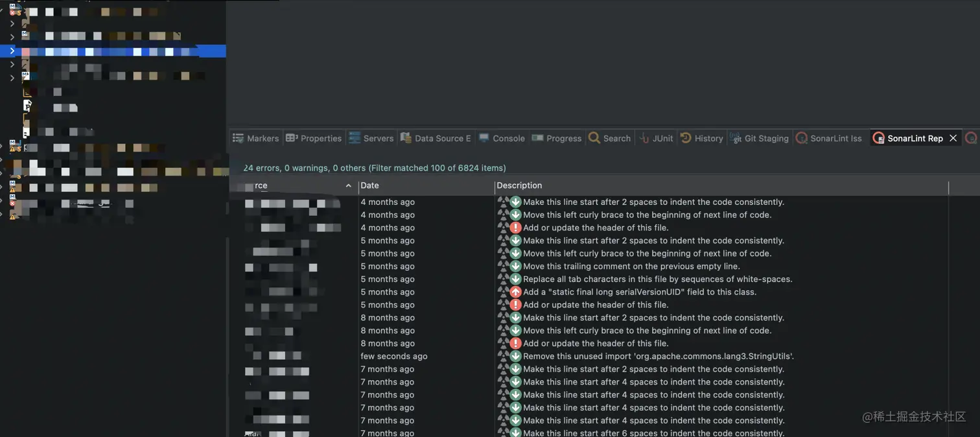This screenshot has width=980, height=437.
Task: Click severity icon of the 8-months-ago curly brace row
Action: 515,331
